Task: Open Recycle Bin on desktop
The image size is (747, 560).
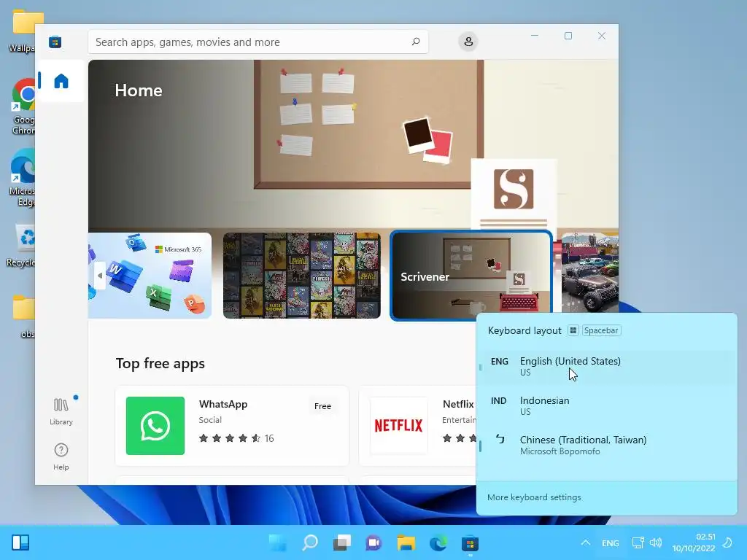Action: (x=21, y=245)
